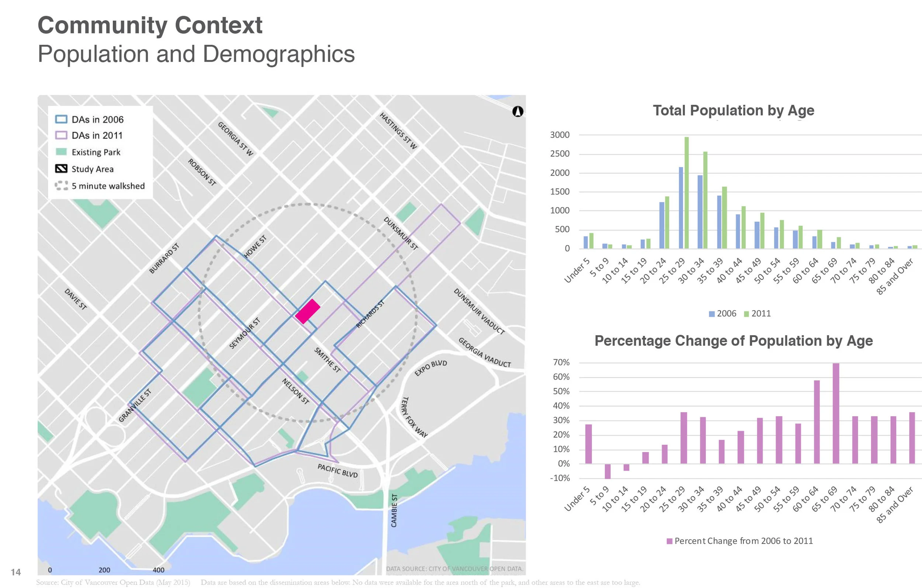
Task: Click the 5 minute walkshed legend icon
Action: pyautogui.click(x=61, y=186)
